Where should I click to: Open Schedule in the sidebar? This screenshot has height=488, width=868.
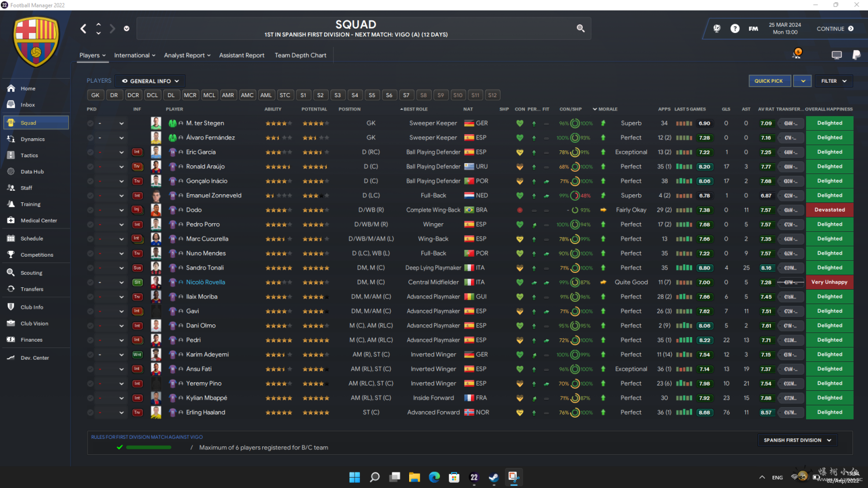pyautogui.click(x=32, y=238)
